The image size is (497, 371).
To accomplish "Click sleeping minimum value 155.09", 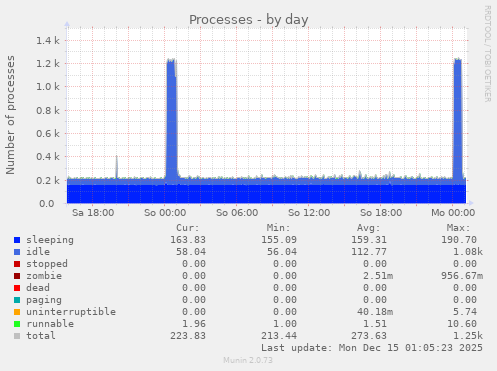I will click(x=279, y=240).
